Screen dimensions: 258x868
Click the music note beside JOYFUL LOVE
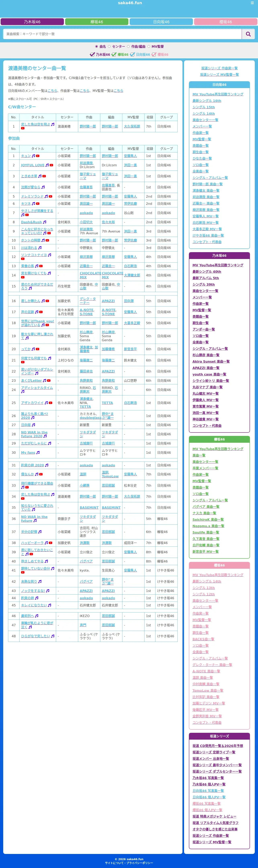coord(47,165)
